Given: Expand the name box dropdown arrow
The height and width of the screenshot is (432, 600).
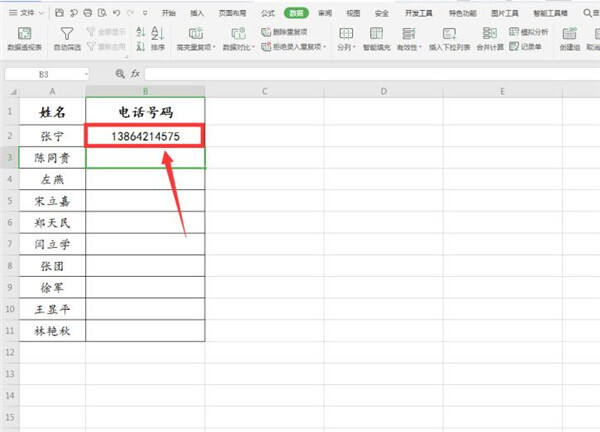Looking at the screenshot, I should [86, 74].
